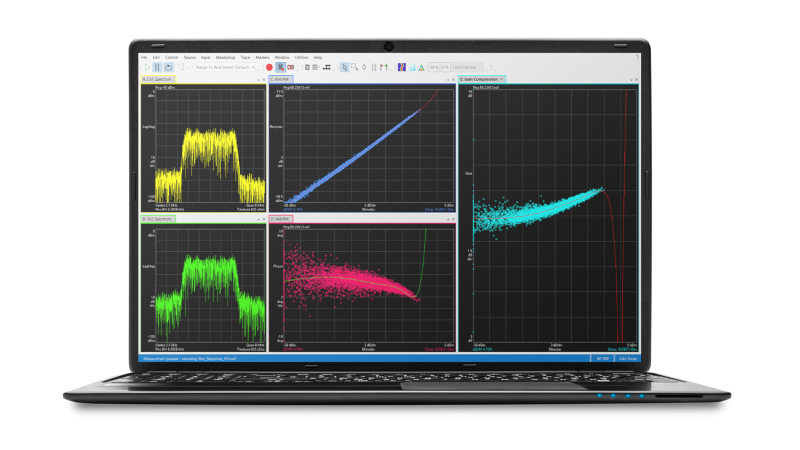The height and width of the screenshot is (450, 800).
Task: Select the arrow pointer tool
Action: [343, 67]
